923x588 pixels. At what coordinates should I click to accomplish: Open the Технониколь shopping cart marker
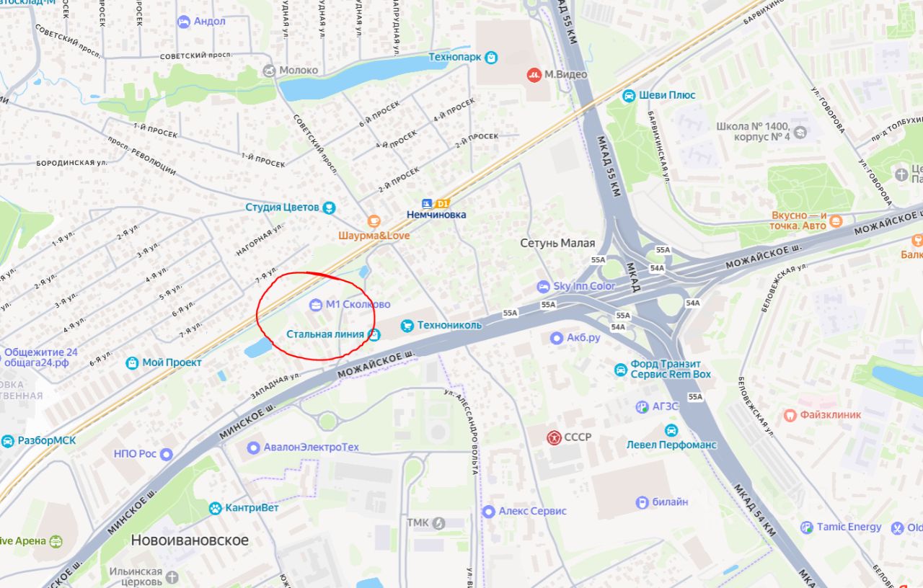[407, 326]
